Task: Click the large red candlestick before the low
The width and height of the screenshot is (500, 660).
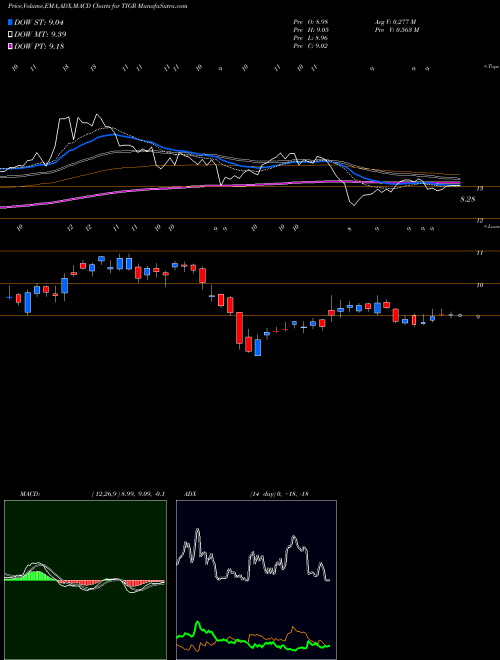Action: pos(239,328)
